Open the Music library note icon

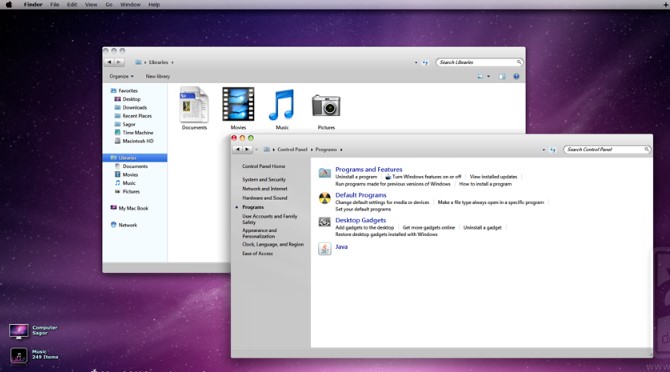pos(282,105)
